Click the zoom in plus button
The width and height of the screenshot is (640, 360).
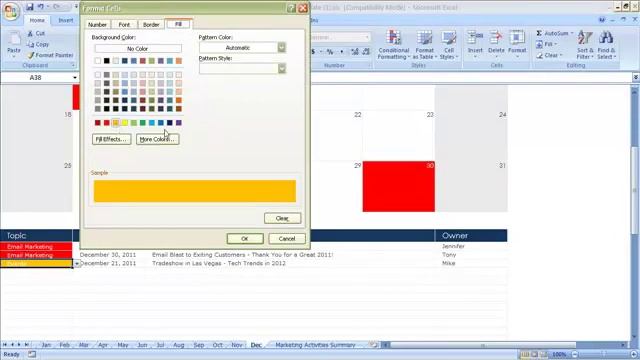[634, 354]
